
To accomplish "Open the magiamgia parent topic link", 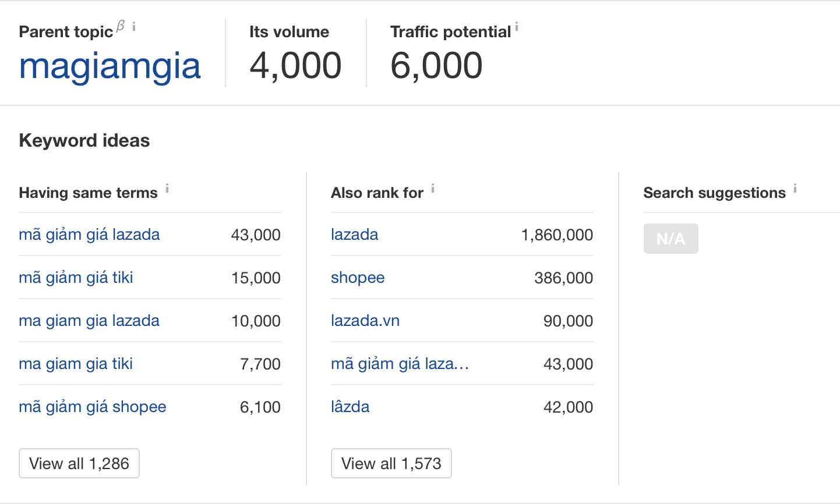I will 110,66.
